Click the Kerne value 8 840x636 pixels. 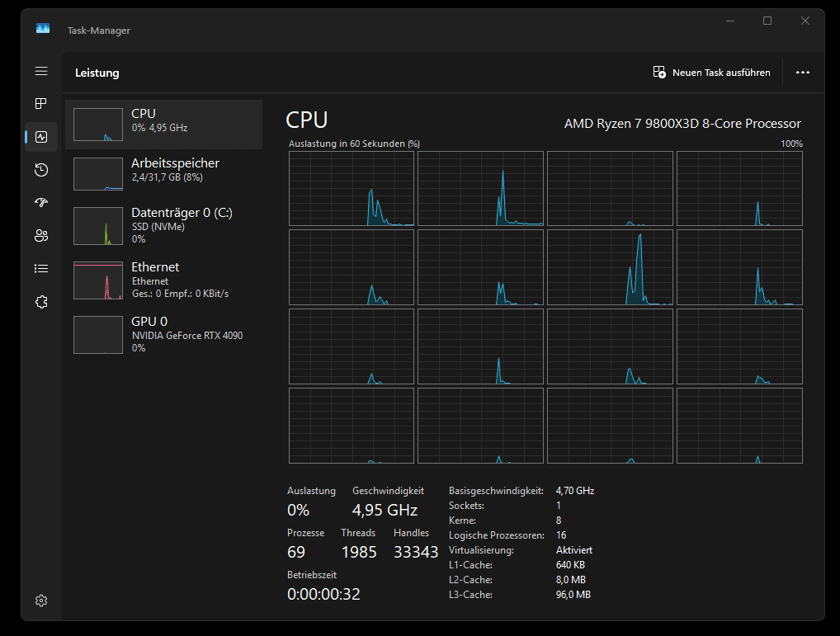coord(559,521)
